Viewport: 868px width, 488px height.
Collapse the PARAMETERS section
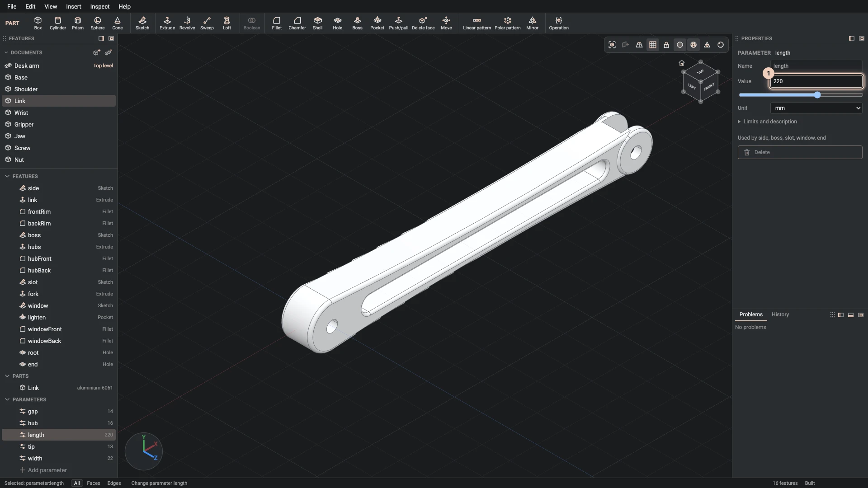(x=7, y=399)
